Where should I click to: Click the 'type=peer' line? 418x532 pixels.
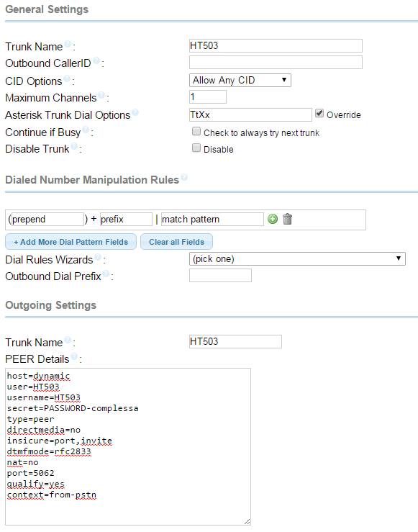tap(30, 419)
